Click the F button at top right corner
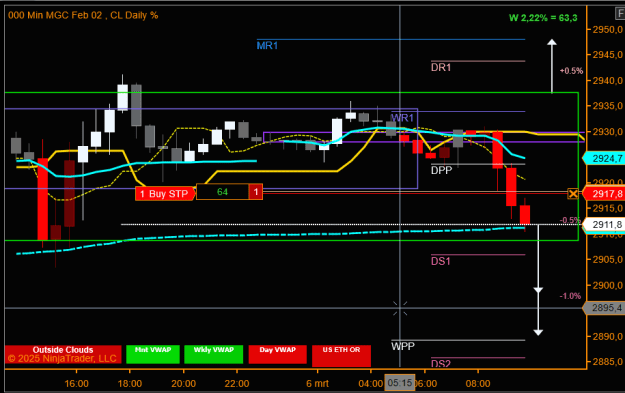Image resolution: width=625 pixels, height=393 pixels. point(620,14)
